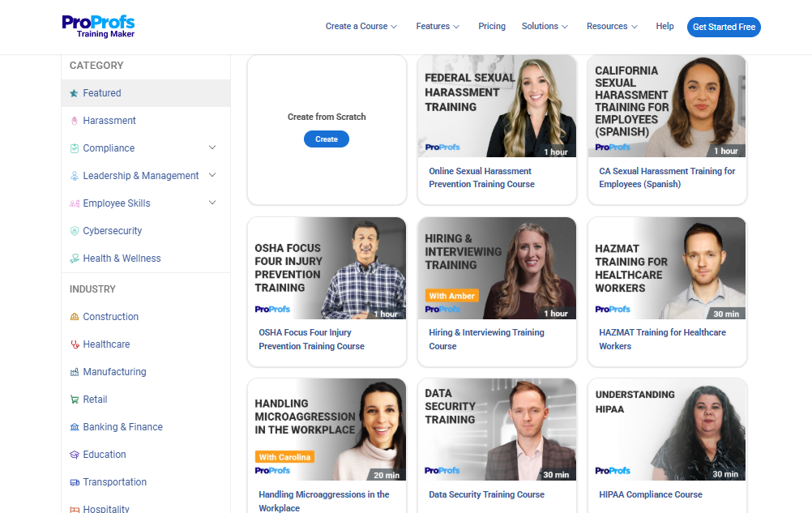Open the Create a Course dropdown
The image size is (812, 513).
click(361, 27)
